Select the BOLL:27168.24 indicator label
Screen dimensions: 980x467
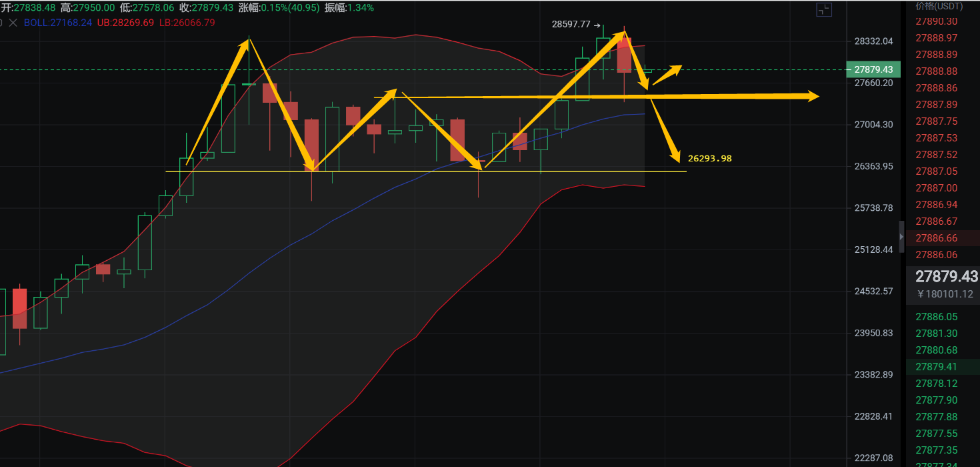tap(58, 23)
